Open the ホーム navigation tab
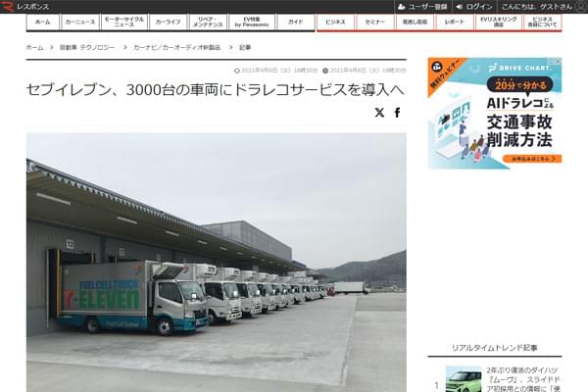This screenshot has height=392, width=588. click(x=43, y=23)
